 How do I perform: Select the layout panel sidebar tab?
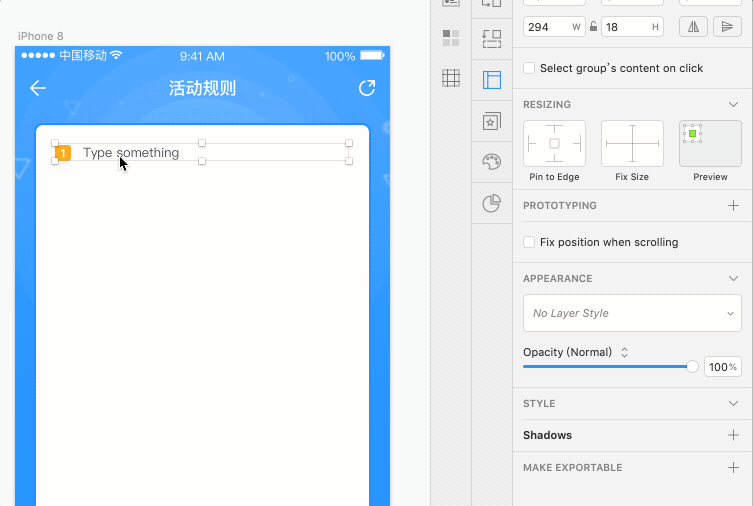491,80
